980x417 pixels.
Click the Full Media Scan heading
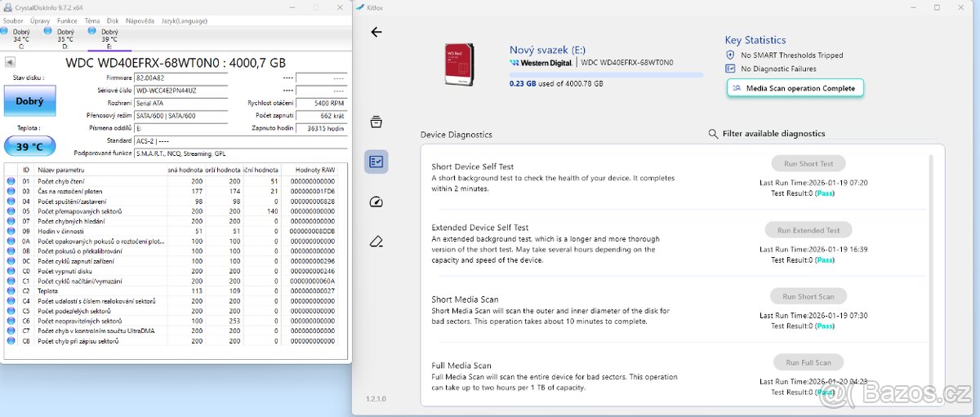(x=461, y=366)
